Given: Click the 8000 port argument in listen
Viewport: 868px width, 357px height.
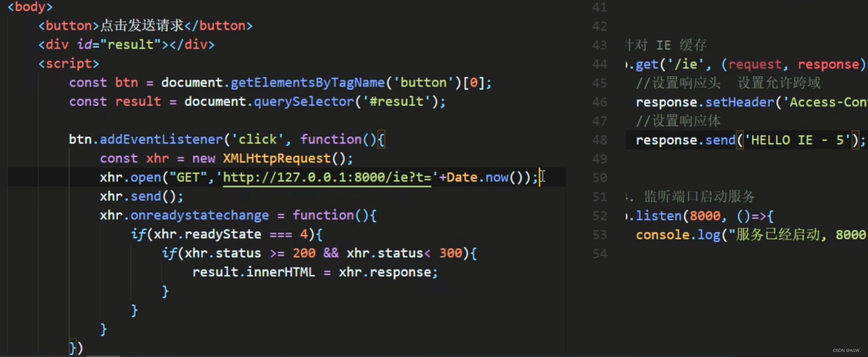Looking at the screenshot, I should pos(705,216).
